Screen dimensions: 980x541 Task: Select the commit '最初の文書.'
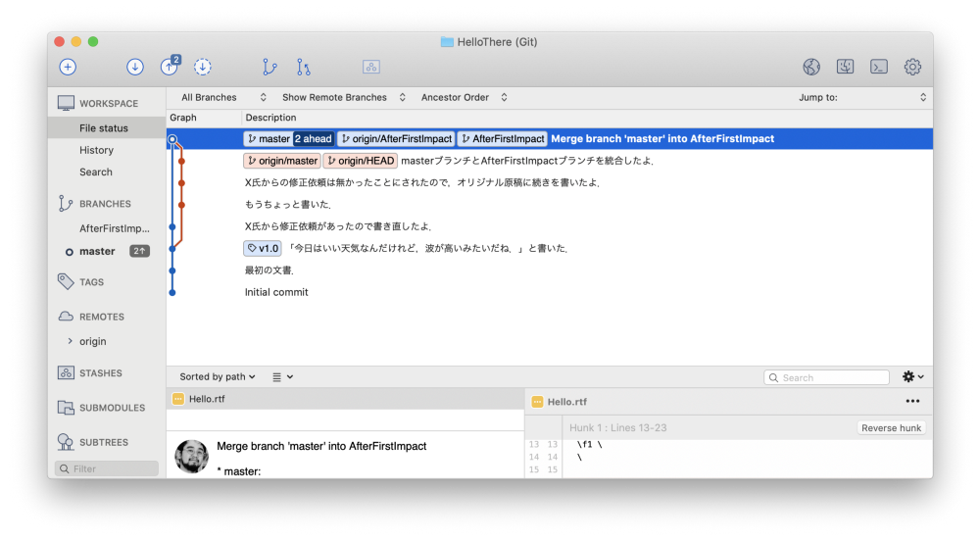550,270
